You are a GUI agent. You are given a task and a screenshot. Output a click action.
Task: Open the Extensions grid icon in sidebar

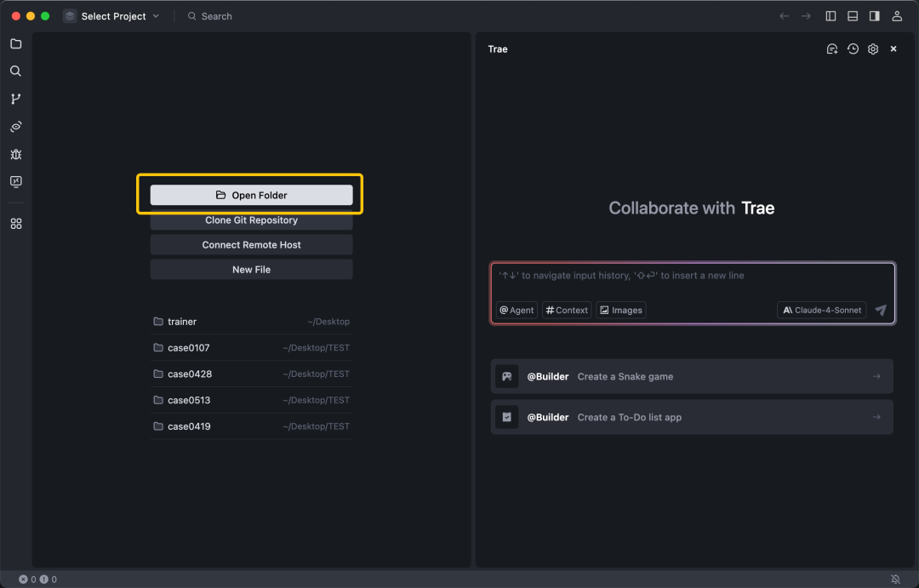click(x=15, y=224)
